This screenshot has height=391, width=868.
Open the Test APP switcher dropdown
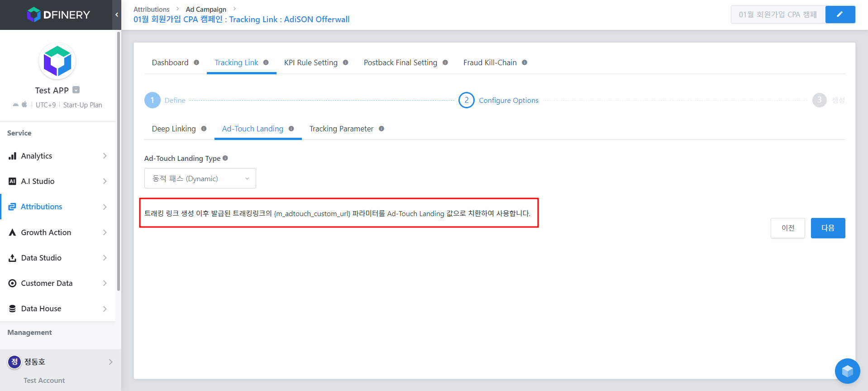(76, 90)
